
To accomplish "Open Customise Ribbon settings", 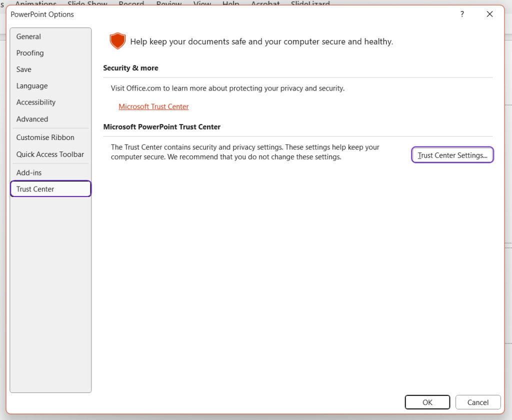I will click(50, 137).
